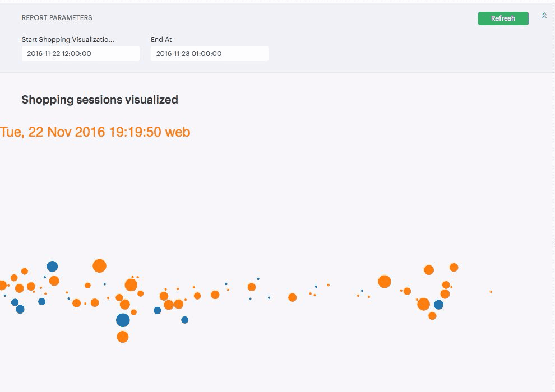Viewport: 555px width, 392px height.
Task: Click the Shopping sessions visualized title
Action: (100, 100)
